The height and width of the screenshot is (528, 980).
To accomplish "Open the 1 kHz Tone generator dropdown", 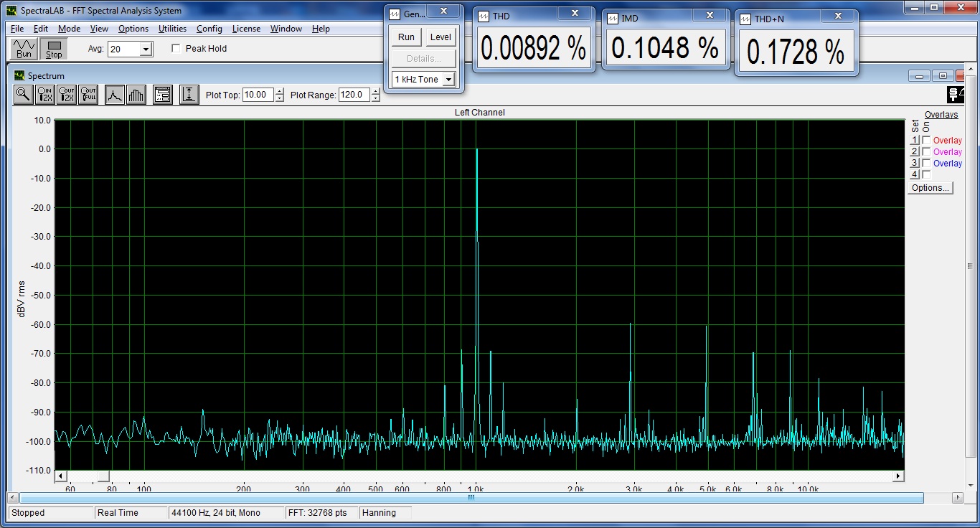I will pos(449,80).
